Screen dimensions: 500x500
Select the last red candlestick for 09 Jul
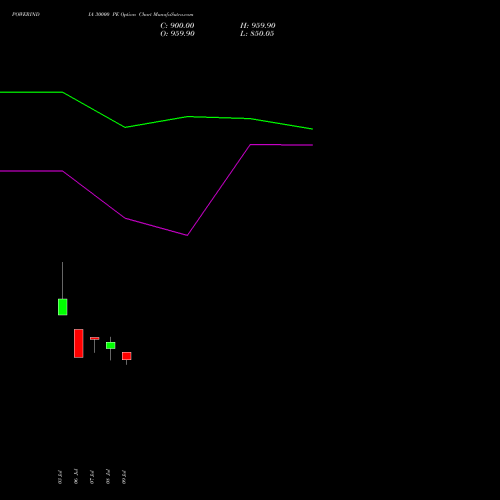(x=126, y=356)
